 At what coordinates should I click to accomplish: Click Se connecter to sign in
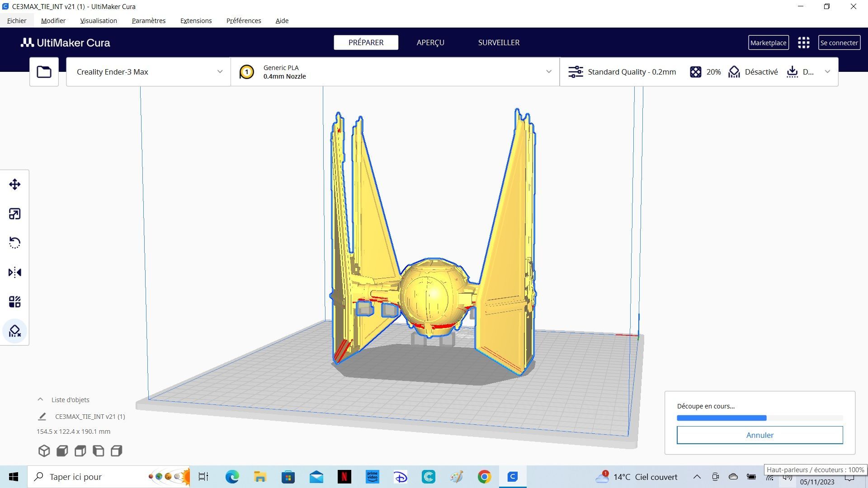839,42
